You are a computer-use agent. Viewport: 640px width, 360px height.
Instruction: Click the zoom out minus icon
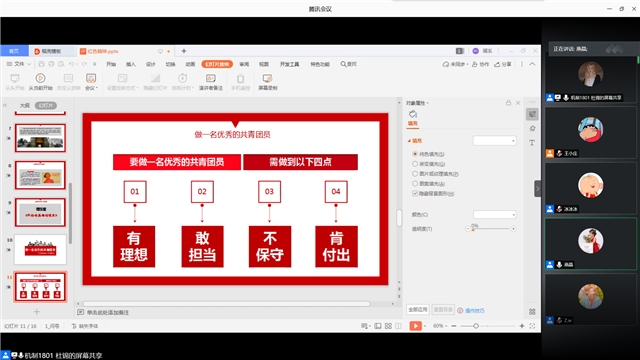(x=454, y=326)
